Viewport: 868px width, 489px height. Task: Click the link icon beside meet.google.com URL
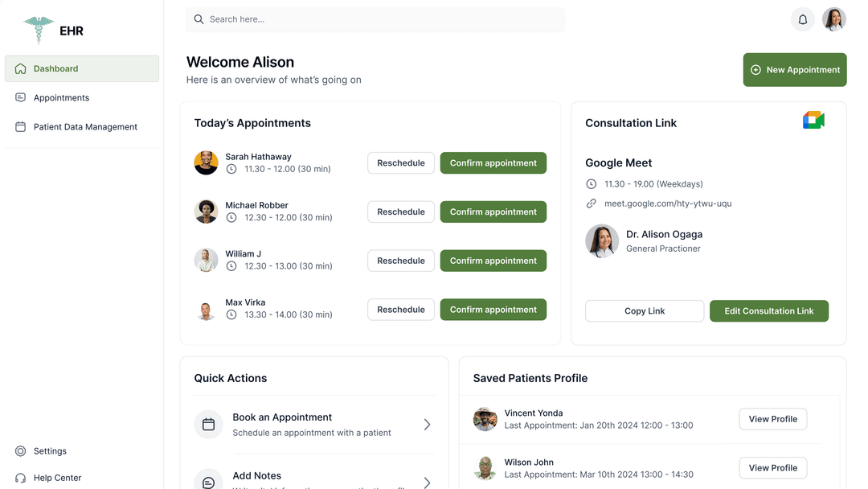(x=592, y=203)
